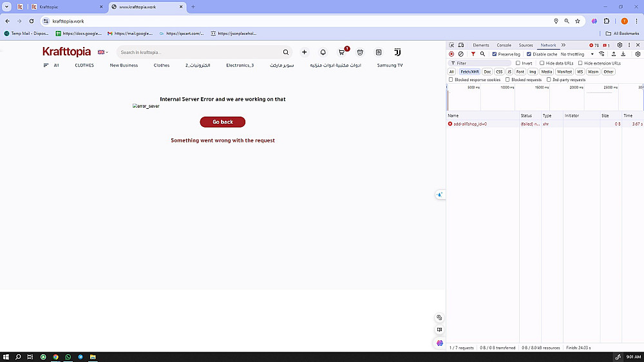Open notifications bell on Krafttopia
Viewport: 644px width, 362px height.
pyautogui.click(x=323, y=52)
